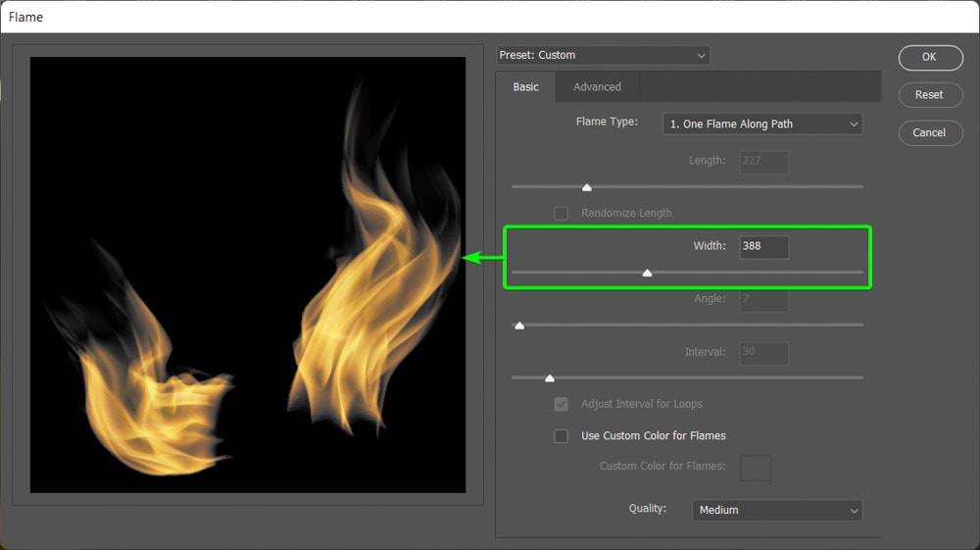Click the Width slider handle
This screenshot has height=550, width=980.
pyautogui.click(x=647, y=274)
